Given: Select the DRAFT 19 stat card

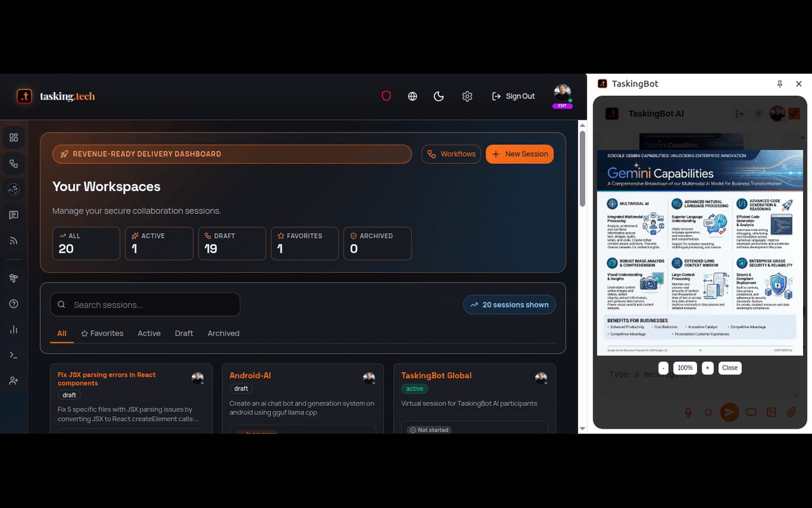Looking at the screenshot, I should pyautogui.click(x=232, y=243).
